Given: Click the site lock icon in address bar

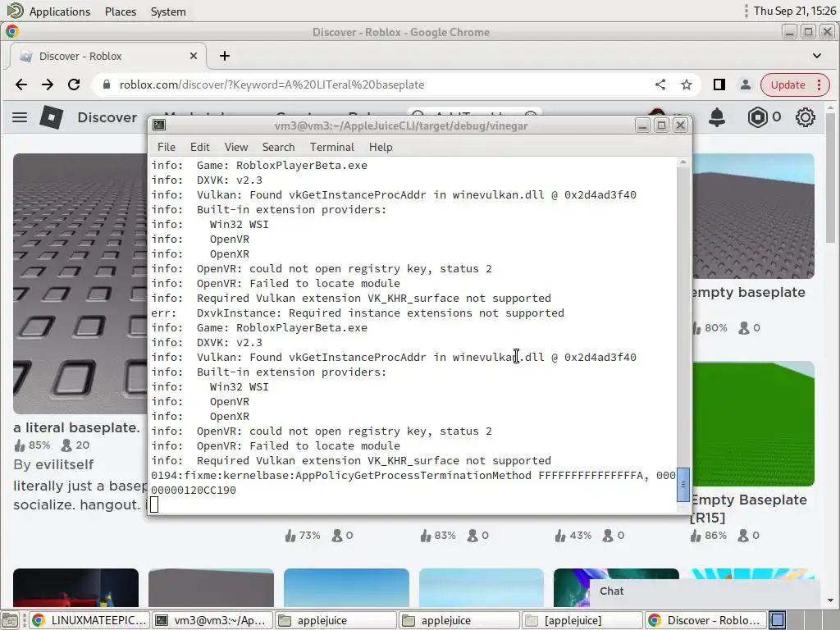Looking at the screenshot, I should point(106,84).
